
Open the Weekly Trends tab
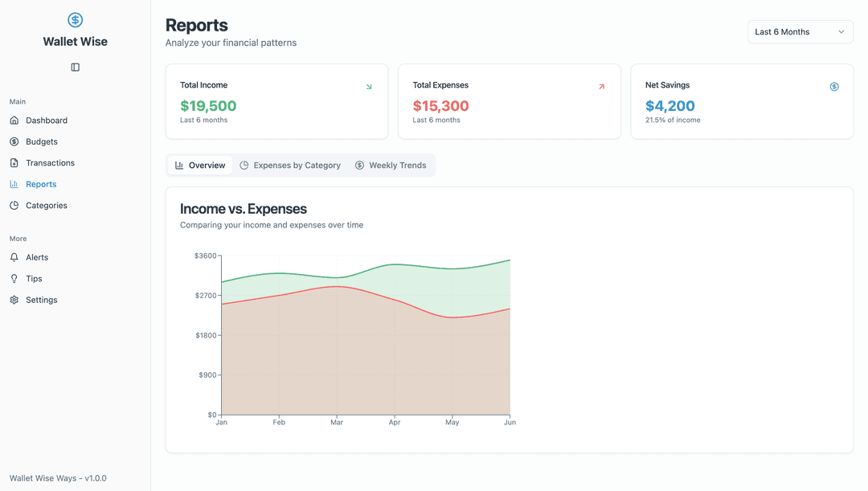(x=391, y=165)
